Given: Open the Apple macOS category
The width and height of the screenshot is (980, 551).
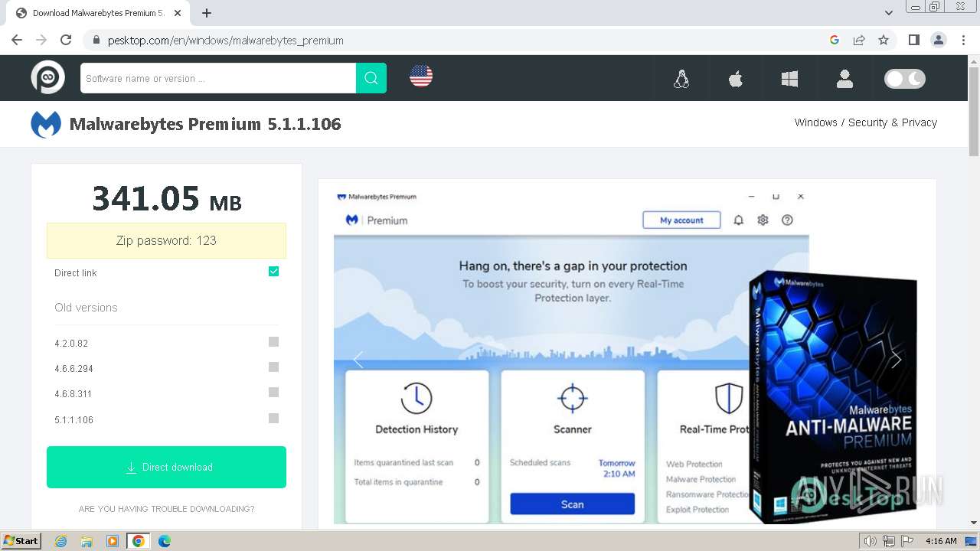Looking at the screenshot, I should click(736, 79).
